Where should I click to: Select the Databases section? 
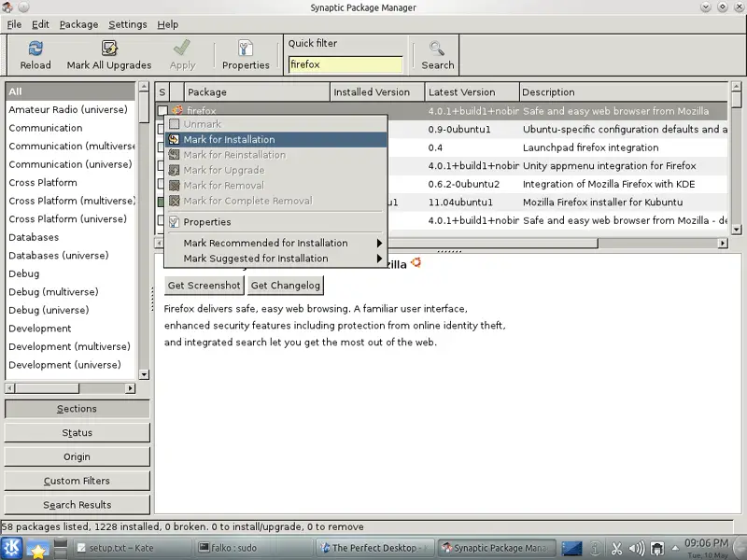71,237
